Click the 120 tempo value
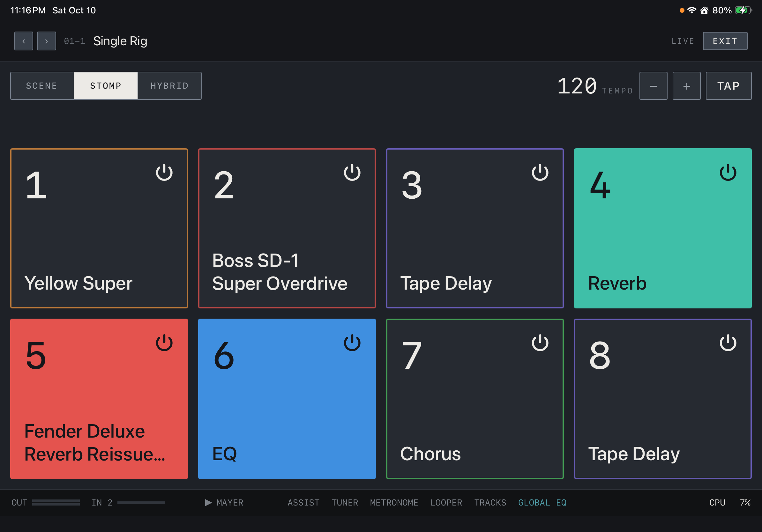 (x=577, y=86)
